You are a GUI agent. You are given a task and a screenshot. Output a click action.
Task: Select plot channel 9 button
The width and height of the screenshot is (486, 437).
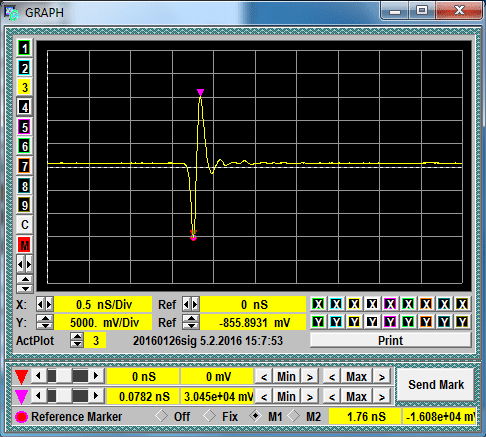click(24, 205)
